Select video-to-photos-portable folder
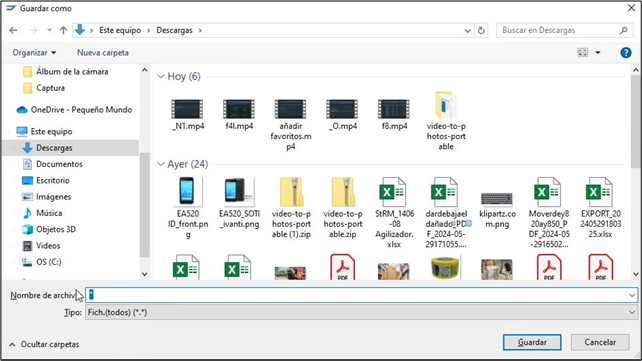The image size is (642, 361). pyautogui.click(x=446, y=121)
